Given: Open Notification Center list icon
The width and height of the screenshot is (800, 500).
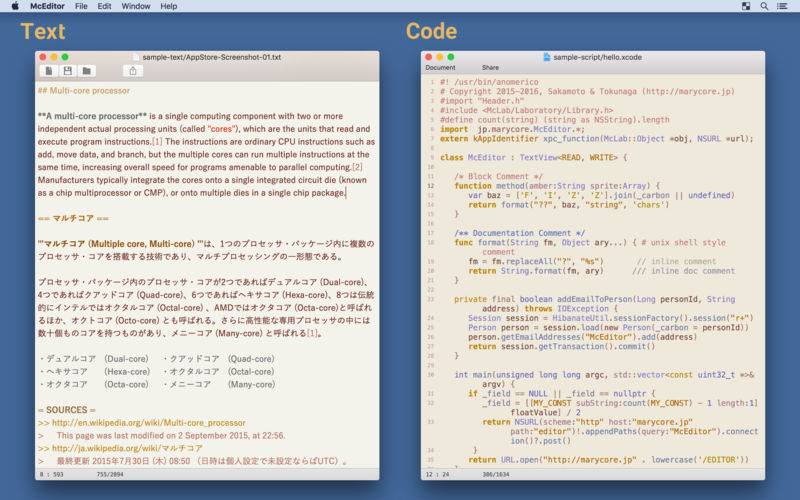Looking at the screenshot, I should pyautogui.click(x=782, y=6).
